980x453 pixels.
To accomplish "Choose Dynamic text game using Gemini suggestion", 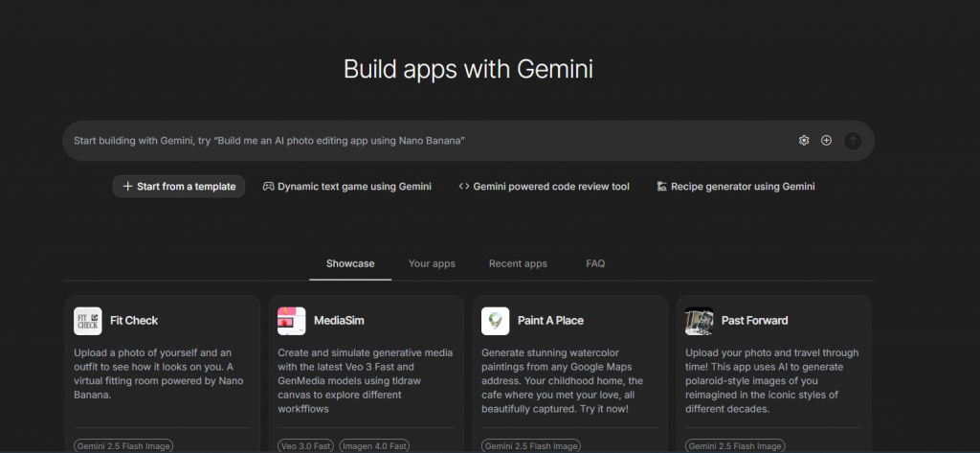I will pyautogui.click(x=346, y=187).
